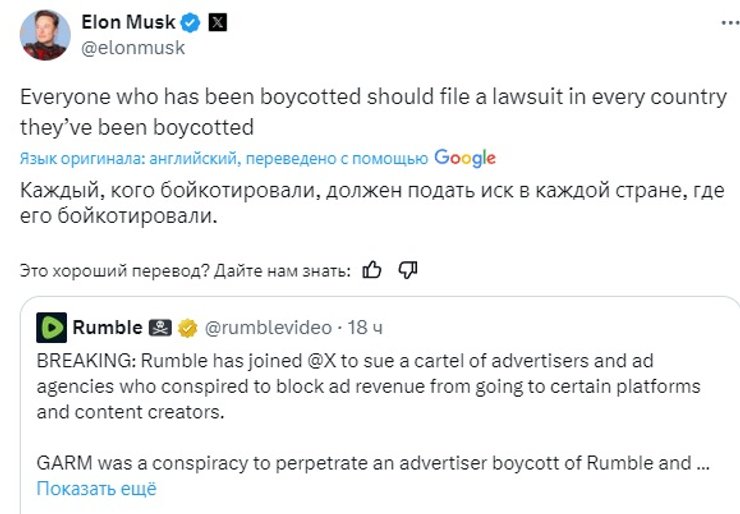Click the blue verified badge by Elon Musk
The width and height of the screenshot is (740, 514).
click(x=191, y=22)
